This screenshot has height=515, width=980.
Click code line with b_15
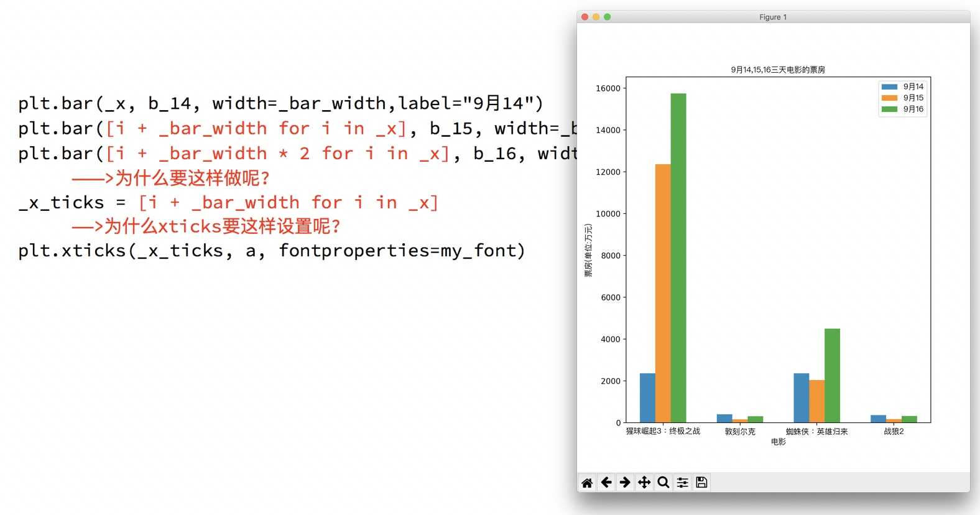[x=297, y=129]
